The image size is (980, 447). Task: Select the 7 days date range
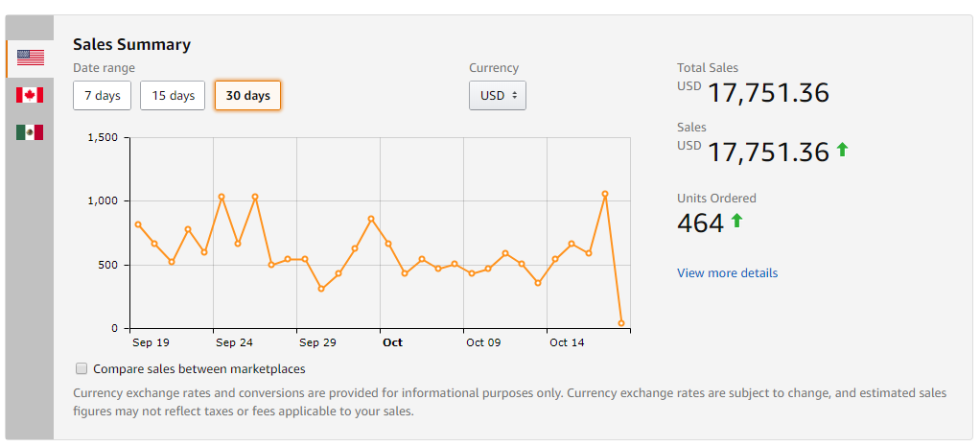tap(102, 96)
